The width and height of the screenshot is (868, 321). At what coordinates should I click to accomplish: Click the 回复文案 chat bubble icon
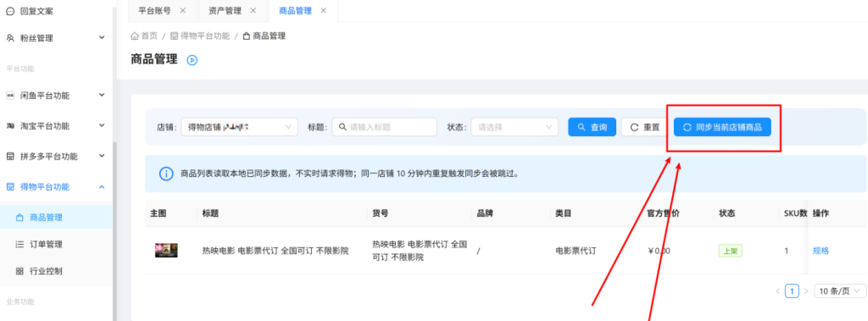pyautogui.click(x=10, y=10)
